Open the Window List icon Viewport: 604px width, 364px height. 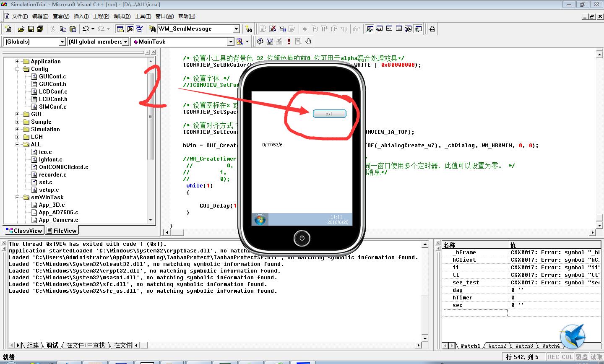click(x=139, y=29)
